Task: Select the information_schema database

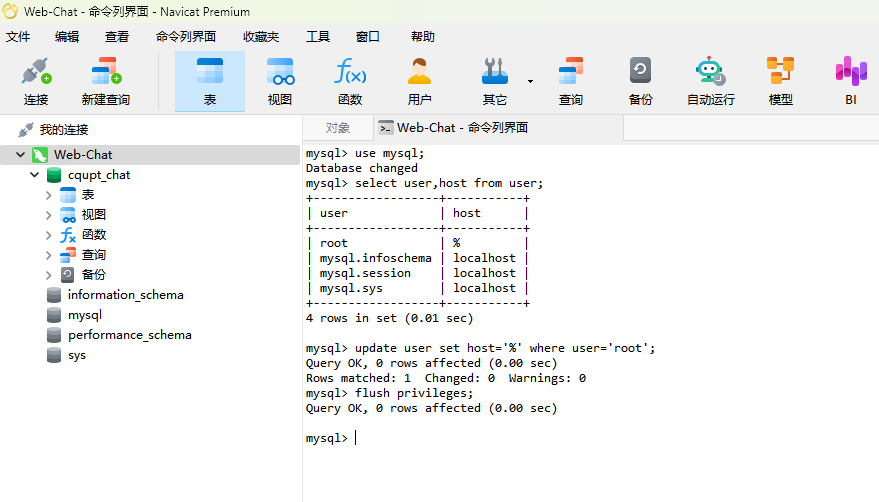Action: (126, 295)
